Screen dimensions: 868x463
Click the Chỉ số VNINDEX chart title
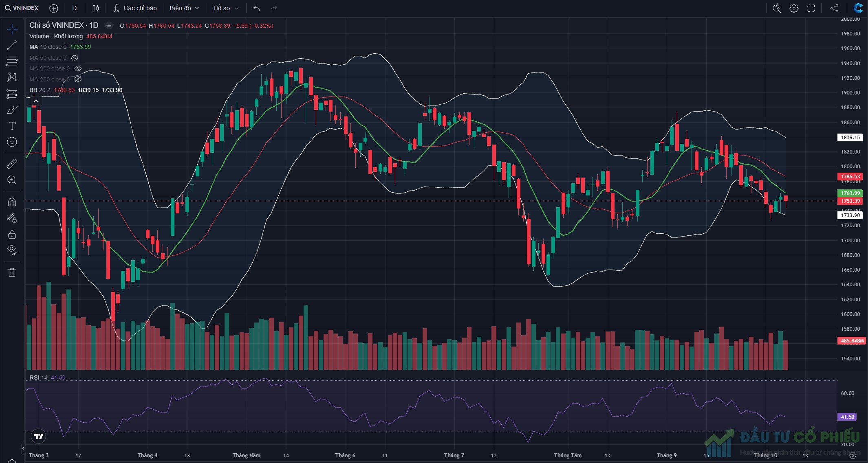coord(64,25)
